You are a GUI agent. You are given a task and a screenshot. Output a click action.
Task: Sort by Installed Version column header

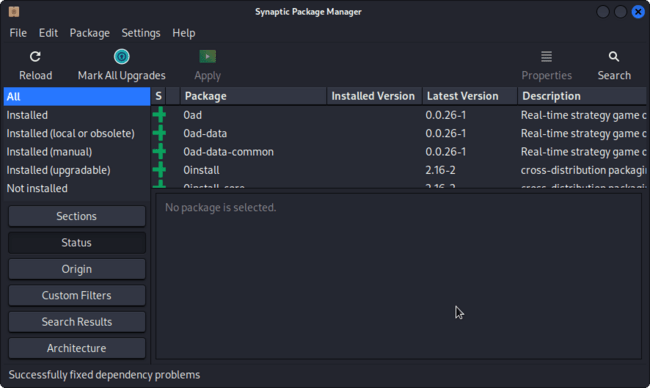coord(374,96)
